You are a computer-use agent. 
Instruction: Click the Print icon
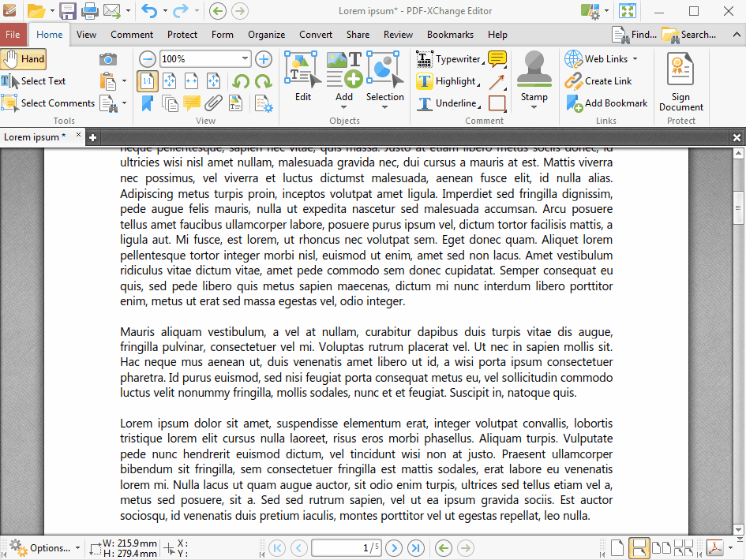89,10
